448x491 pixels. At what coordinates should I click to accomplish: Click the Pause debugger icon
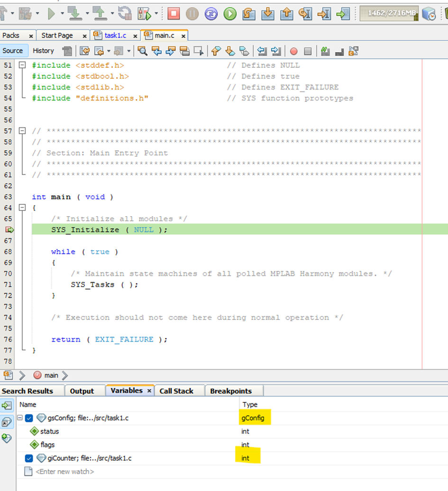[x=192, y=14]
